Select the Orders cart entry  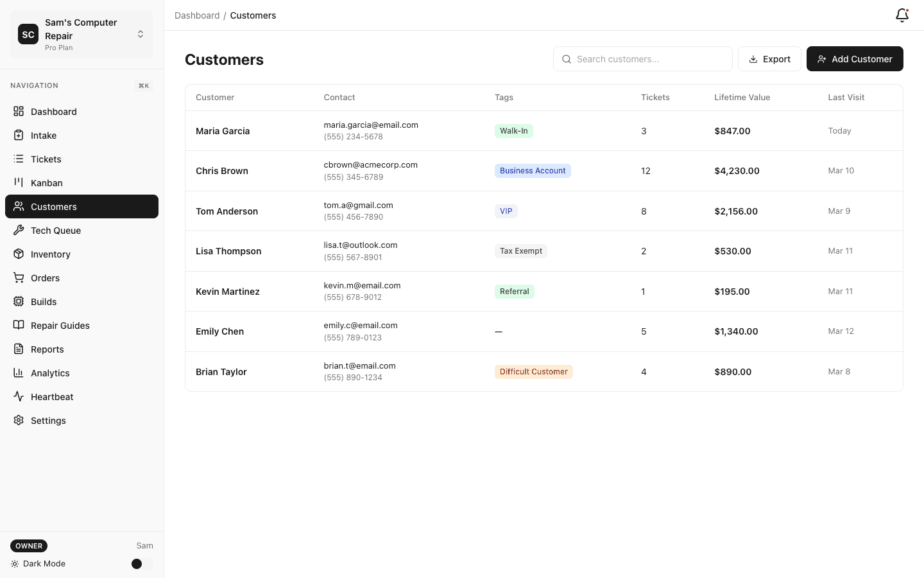click(45, 277)
